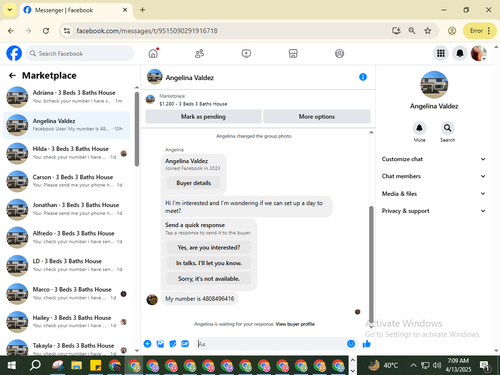The height and width of the screenshot is (375, 500).
Task: Open Hilda 3 Beds 3 Baths conversation
Action: pos(67,153)
